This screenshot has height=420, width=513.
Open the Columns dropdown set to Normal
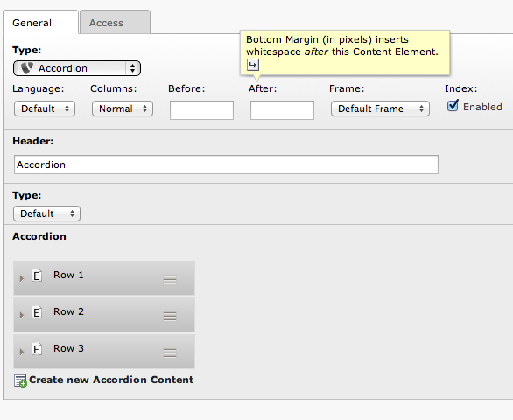[x=123, y=108]
